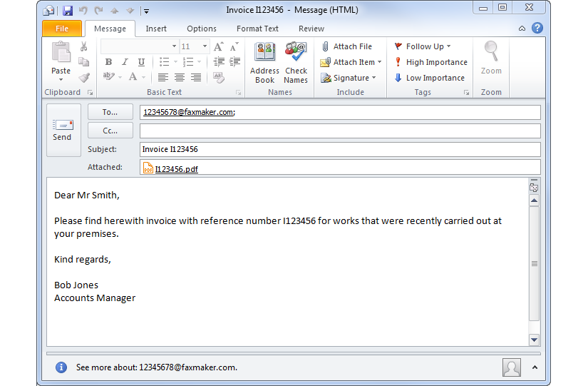Send the email message
Screen dimensions: 588x386
coord(63,130)
